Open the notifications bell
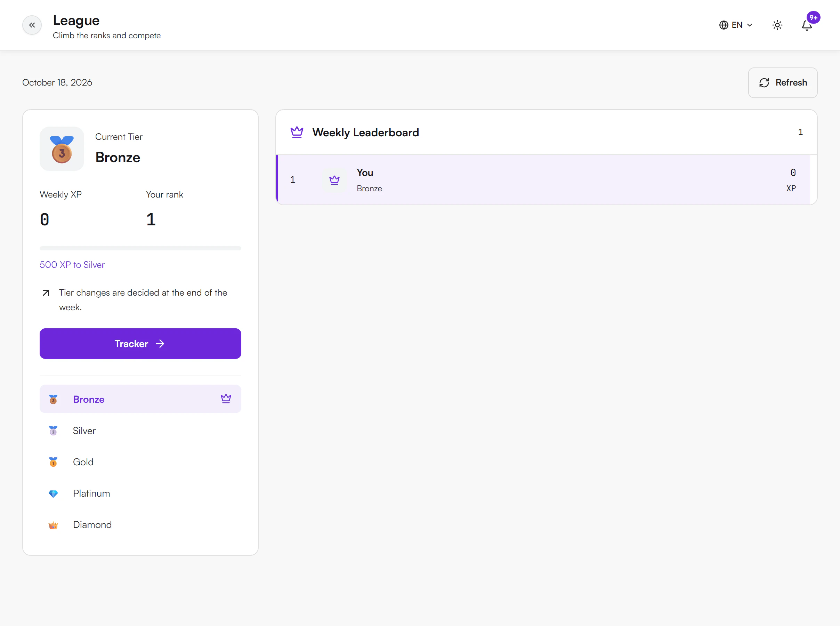The image size is (840, 626). tap(807, 25)
